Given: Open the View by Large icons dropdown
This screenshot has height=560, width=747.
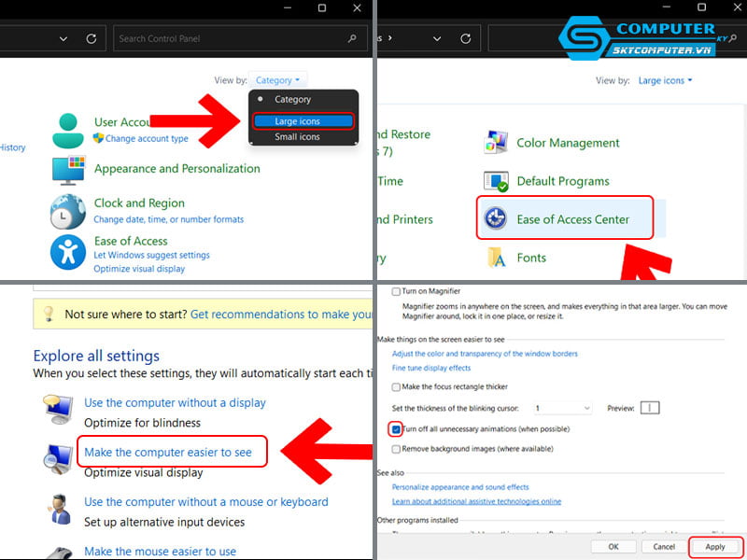Looking at the screenshot, I should pos(665,81).
